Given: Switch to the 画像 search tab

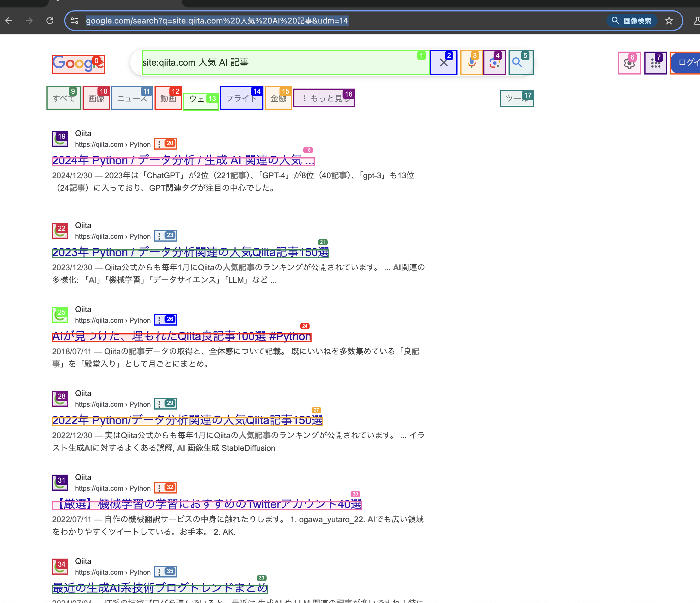Looking at the screenshot, I should pos(96,98).
